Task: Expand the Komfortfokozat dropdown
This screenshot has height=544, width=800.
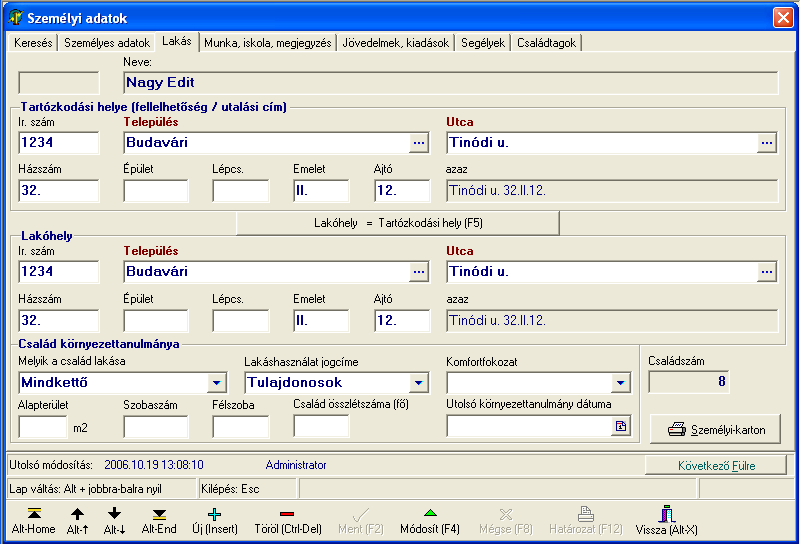Action: click(x=620, y=383)
